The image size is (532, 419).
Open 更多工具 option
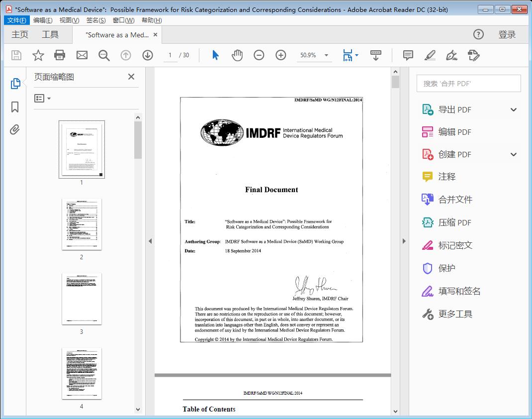pyautogui.click(x=447, y=314)
